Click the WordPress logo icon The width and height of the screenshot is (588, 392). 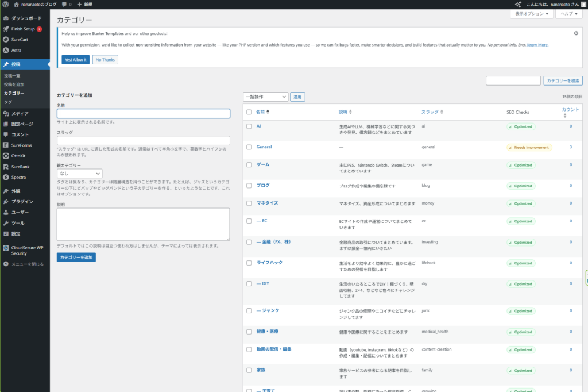pyautogui.click(x=5, y=4)
